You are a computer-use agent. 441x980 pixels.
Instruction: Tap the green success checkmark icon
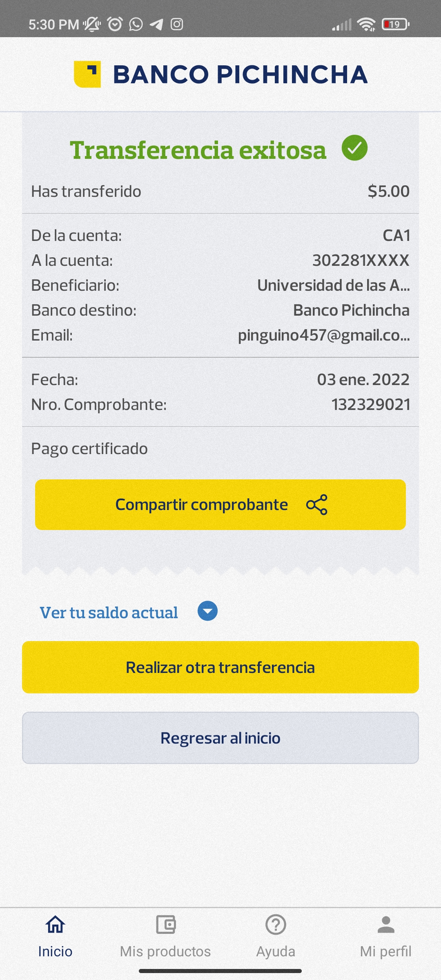(x=354, y=148)
